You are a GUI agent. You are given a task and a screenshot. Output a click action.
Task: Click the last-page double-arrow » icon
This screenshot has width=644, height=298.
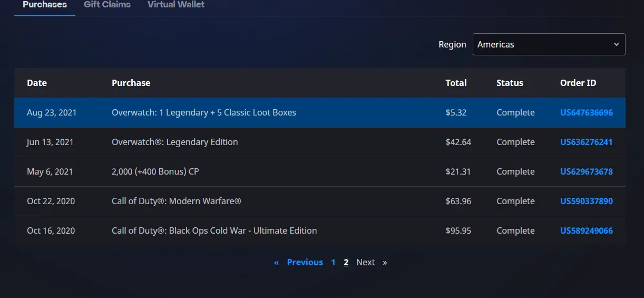tap(385, 263)
